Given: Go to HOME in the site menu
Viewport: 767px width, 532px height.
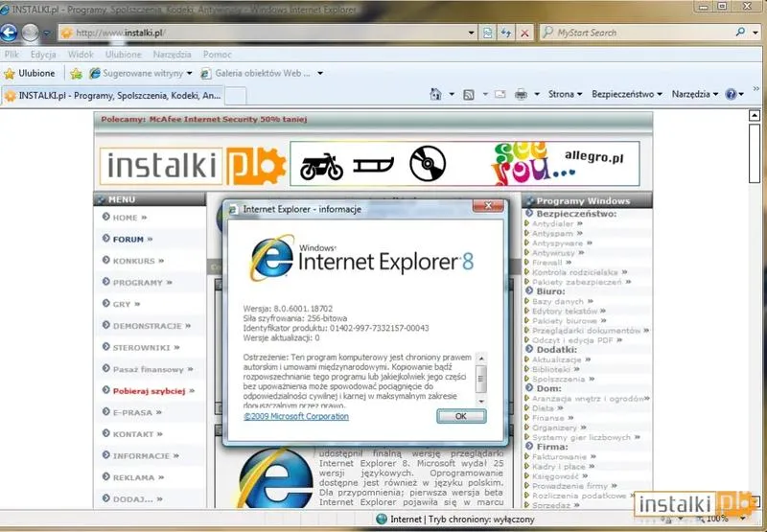Looking at the screenshot, I should pos(125,217).
